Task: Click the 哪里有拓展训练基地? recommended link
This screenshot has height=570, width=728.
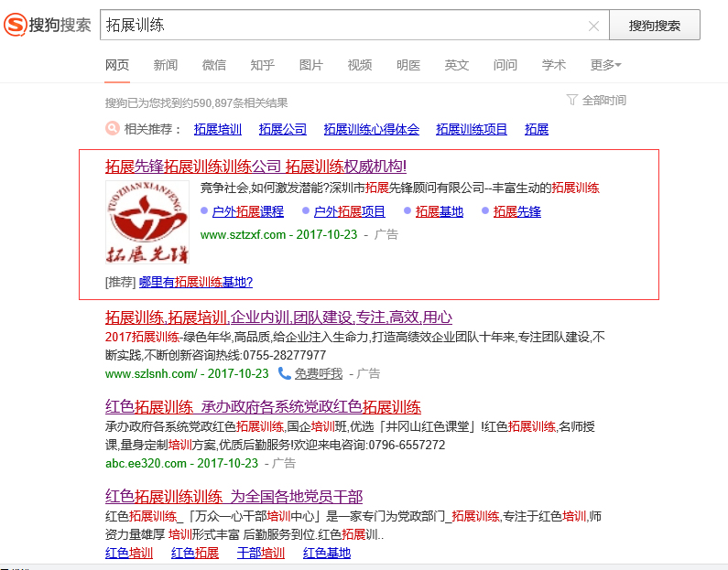Action: pyautogui.click(x=196, y=282)
